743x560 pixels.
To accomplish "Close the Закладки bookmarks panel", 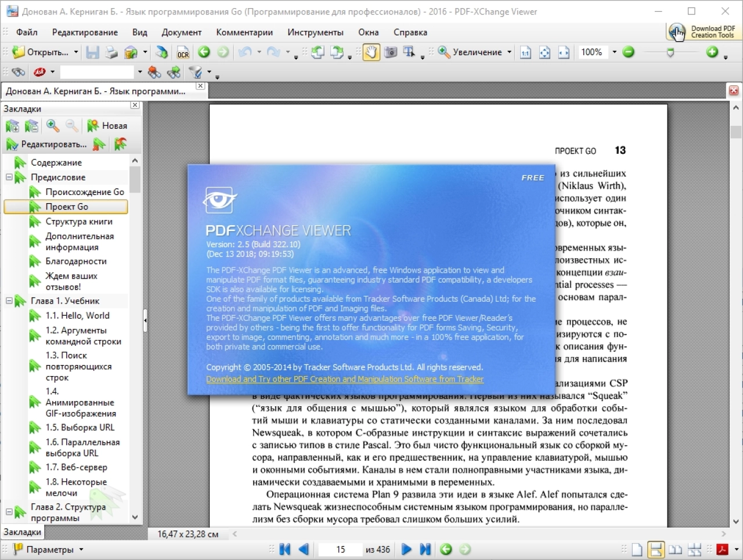I will [135, 106].
